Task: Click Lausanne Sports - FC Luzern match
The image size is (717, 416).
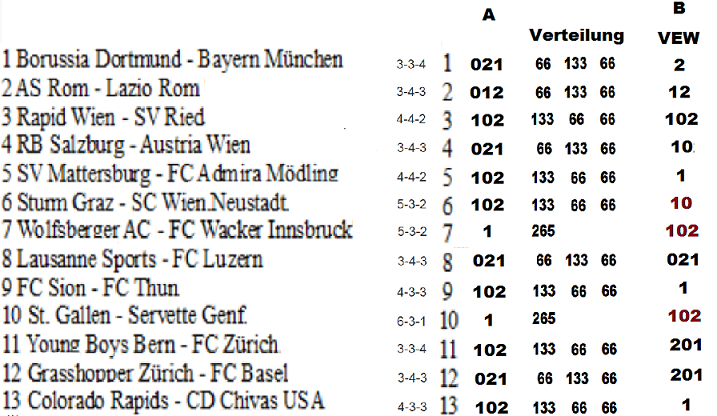Action: (133, 259)
